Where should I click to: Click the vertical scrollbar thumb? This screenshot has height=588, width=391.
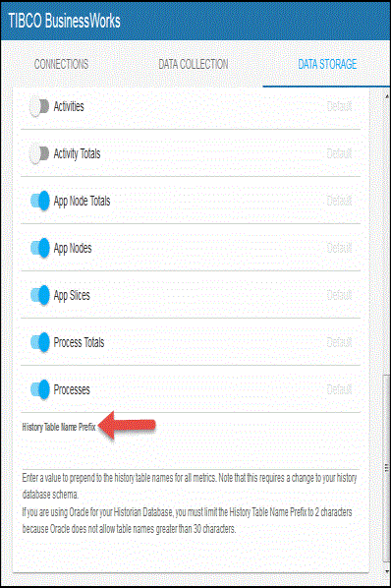(386, 468)
